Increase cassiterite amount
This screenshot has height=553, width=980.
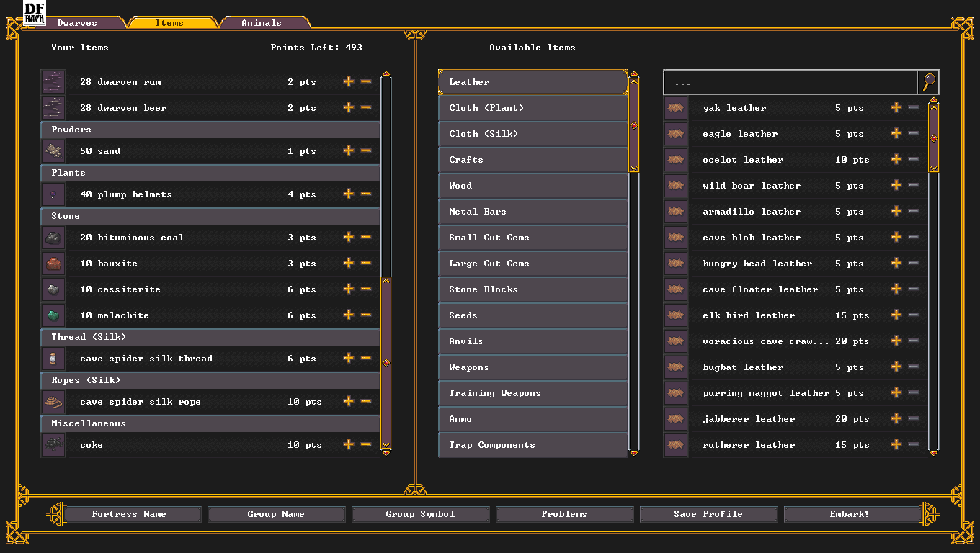pyautogui.click(x=349, y=289)
